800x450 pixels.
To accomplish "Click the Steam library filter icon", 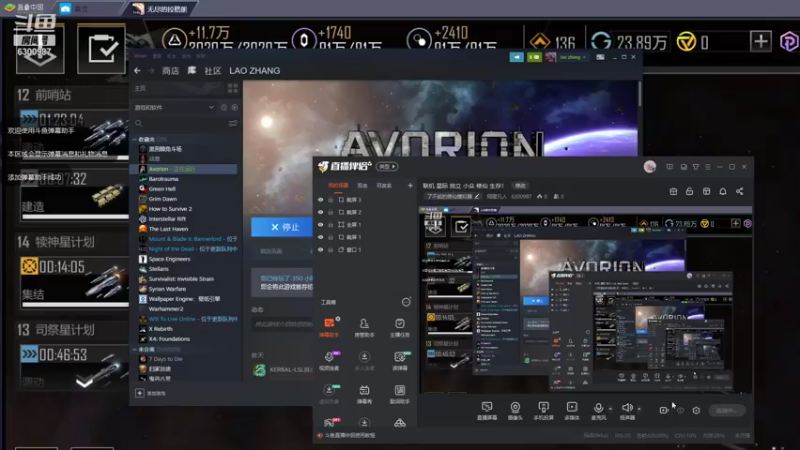I will coord(233,123).
